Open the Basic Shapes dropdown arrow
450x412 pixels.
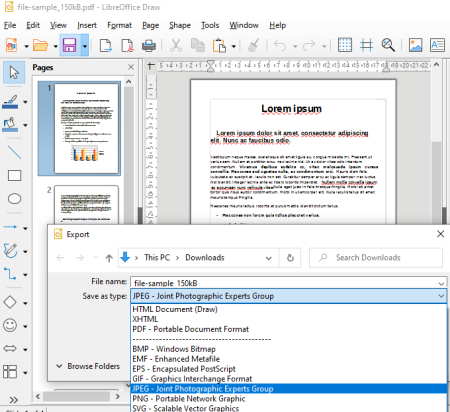[25, 303]
